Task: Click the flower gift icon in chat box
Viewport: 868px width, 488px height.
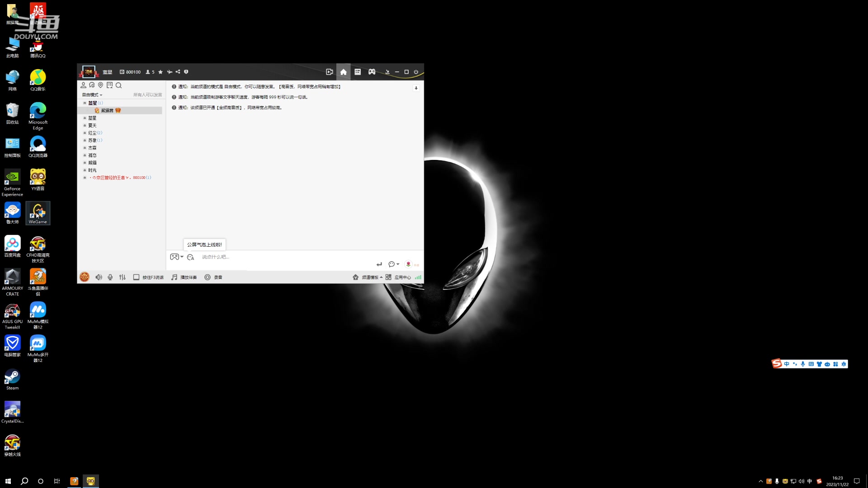Action: coord(408,264)
